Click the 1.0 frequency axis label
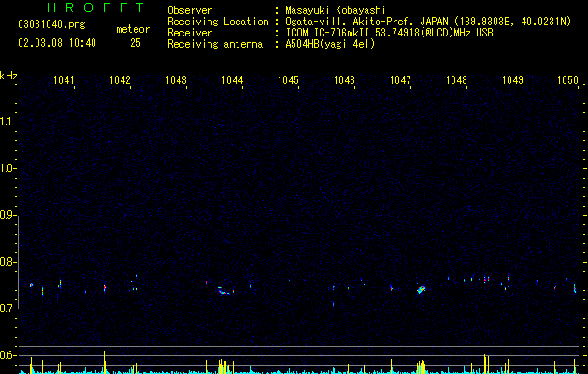Viewport: 588px width, 374px height. [x=7, y=168]
